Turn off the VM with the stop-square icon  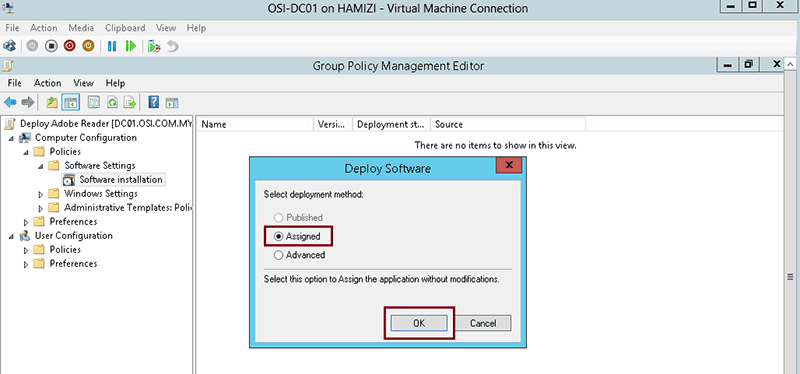tap(51, 46)
